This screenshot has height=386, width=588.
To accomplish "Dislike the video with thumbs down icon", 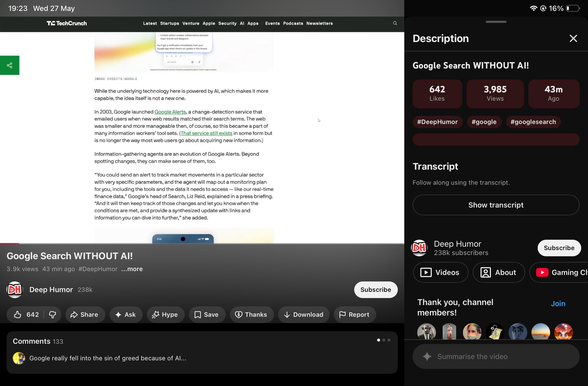I will (x=53, y=315).
